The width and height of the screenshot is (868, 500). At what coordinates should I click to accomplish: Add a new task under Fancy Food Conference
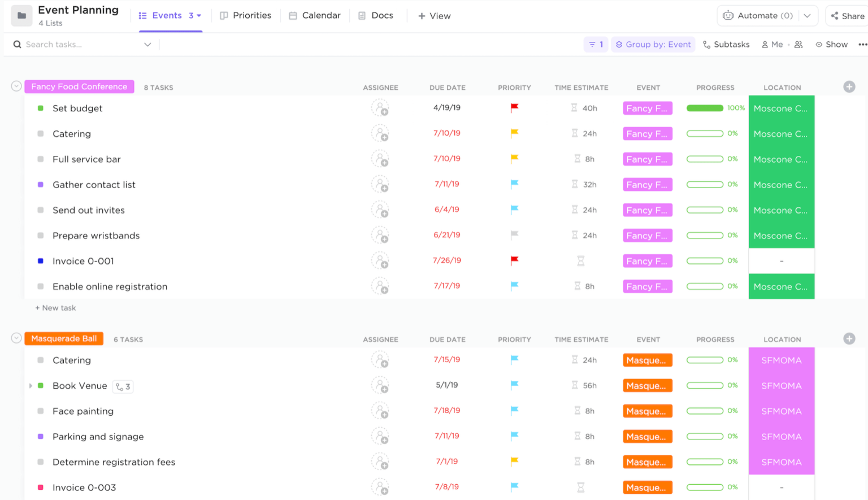coord(55,307)
